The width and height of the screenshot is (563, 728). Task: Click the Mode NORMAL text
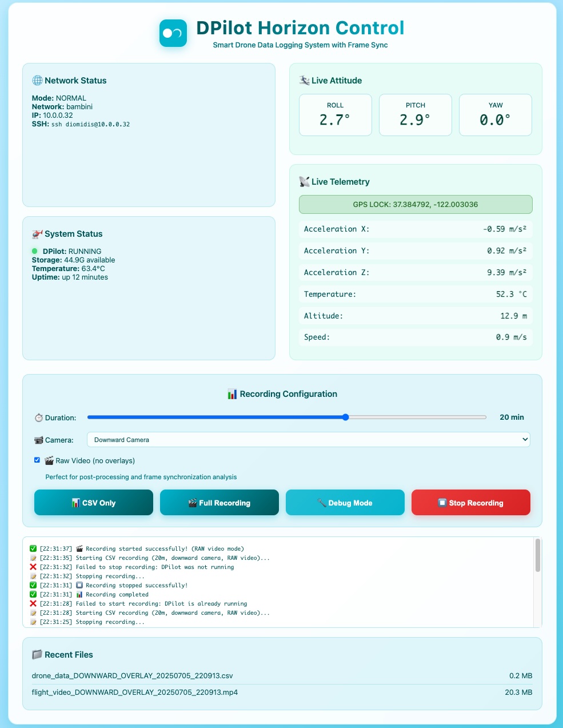[x=59, y=98]
